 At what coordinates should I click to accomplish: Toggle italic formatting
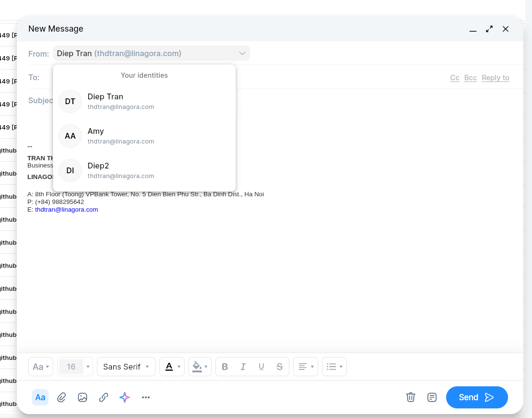[243, 367]
